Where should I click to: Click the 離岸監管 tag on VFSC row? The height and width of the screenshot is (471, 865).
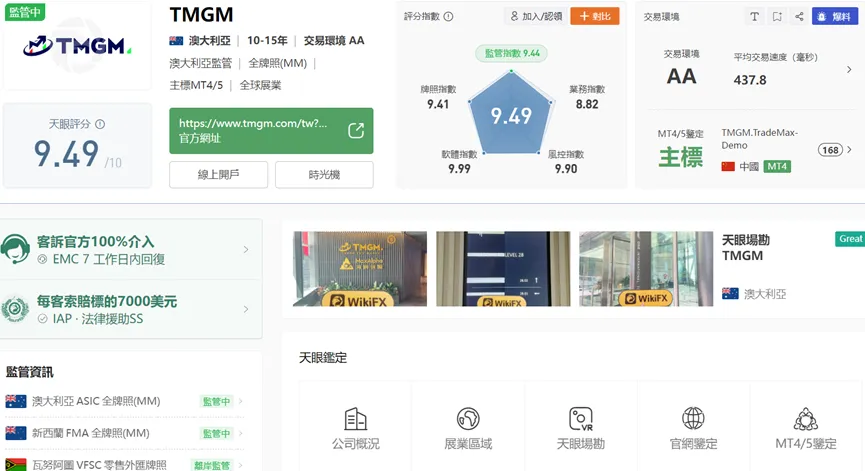coord(212,465)
